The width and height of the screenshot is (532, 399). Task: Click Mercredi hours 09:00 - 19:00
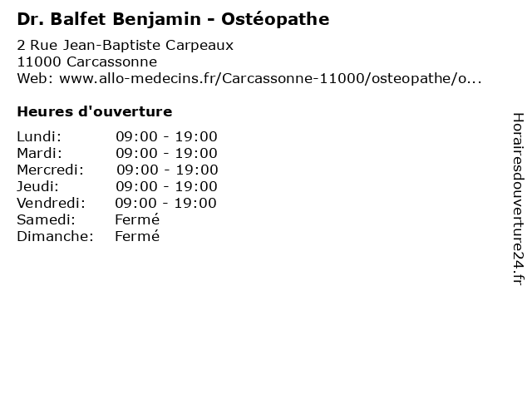pos(167,170)
